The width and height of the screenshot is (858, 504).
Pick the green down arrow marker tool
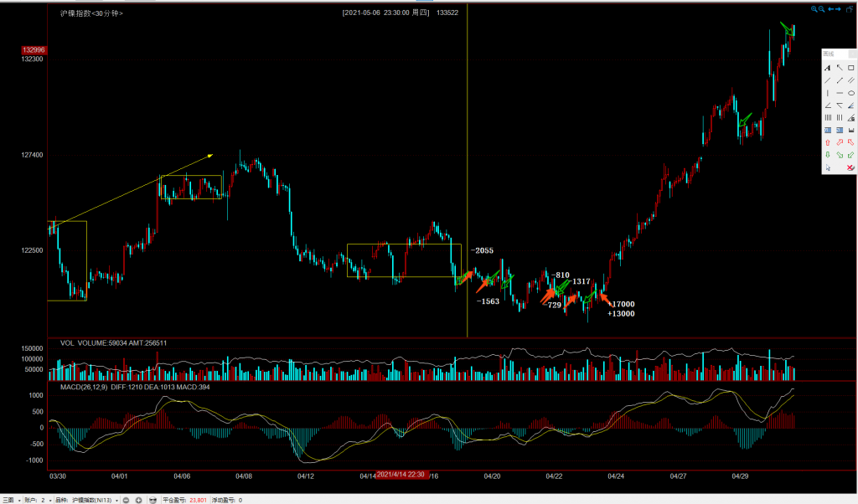[828, 155]
